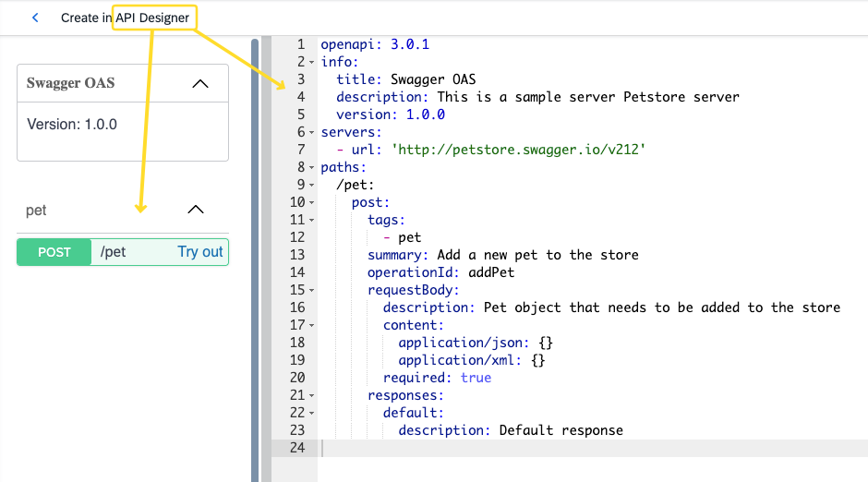The width and height of the screenshot is (868, 482).
Task: Collapse the pet tag section
Action: (x=196, y=210)
